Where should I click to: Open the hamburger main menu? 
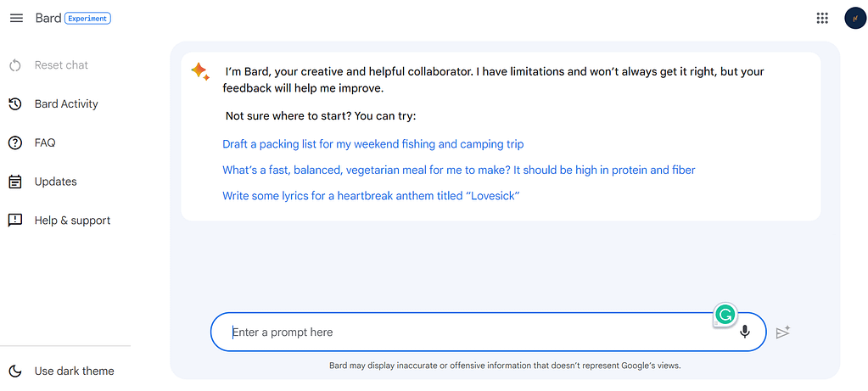(x=17, y=19)
